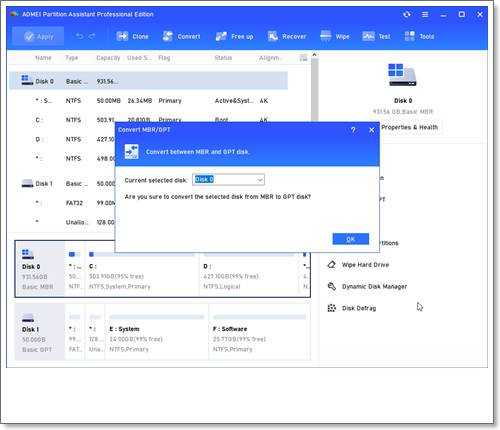Open the Clone tool
This screenshot has width=500, height=430.
coord(132,36)
